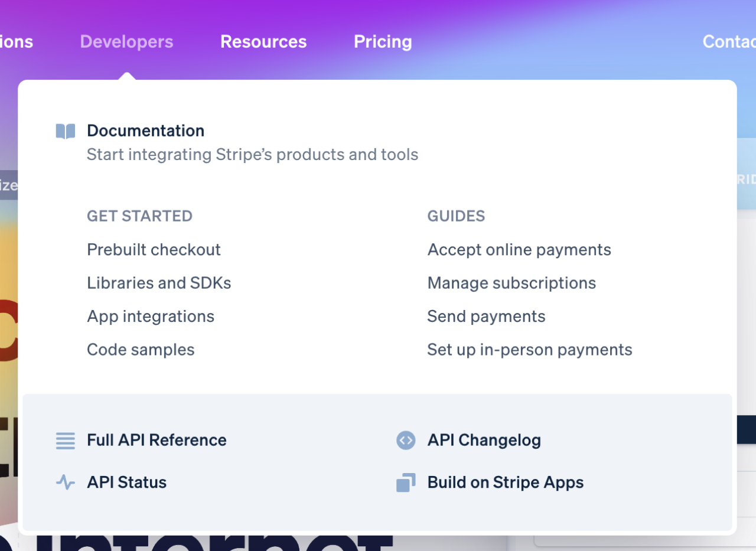View Code samples
The image size is (756, 551).
(x=141, y=350)
